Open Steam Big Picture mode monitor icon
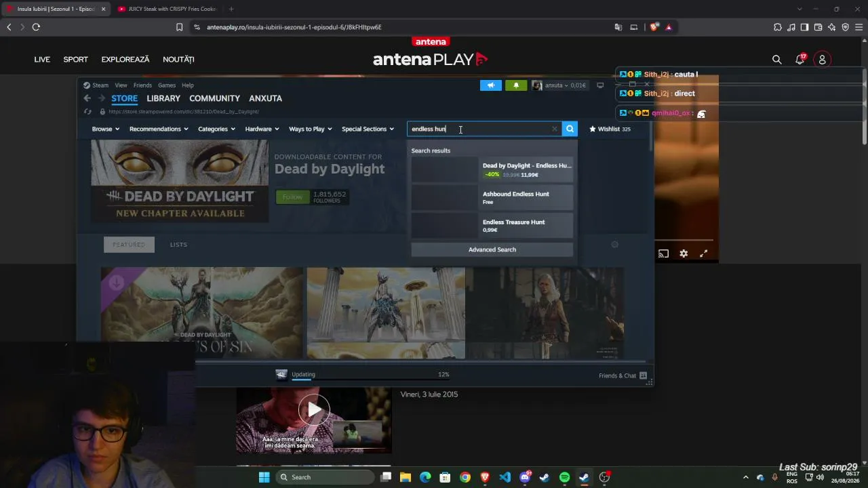Screen dimensions: 868x488 tap(600, 85)
